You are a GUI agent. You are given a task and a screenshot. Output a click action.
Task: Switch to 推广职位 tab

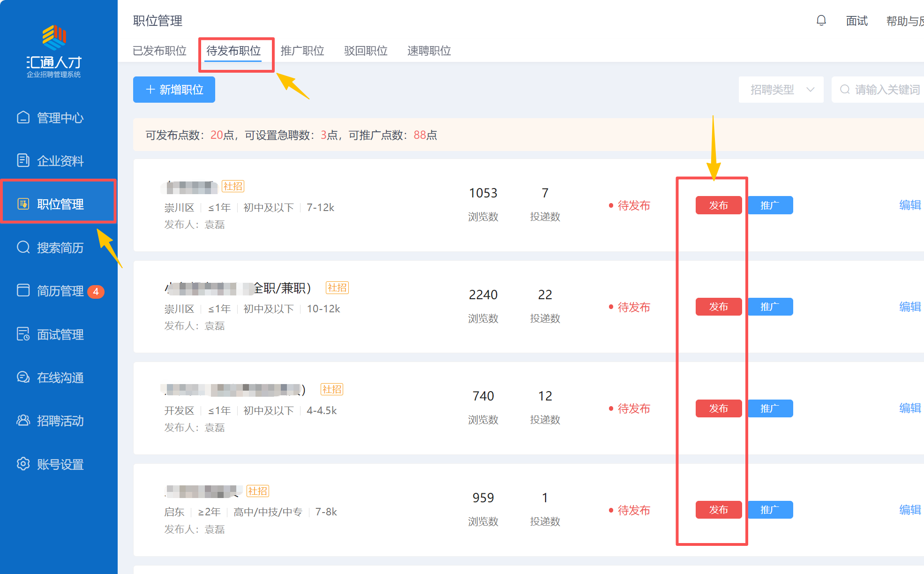coord(302,51)
